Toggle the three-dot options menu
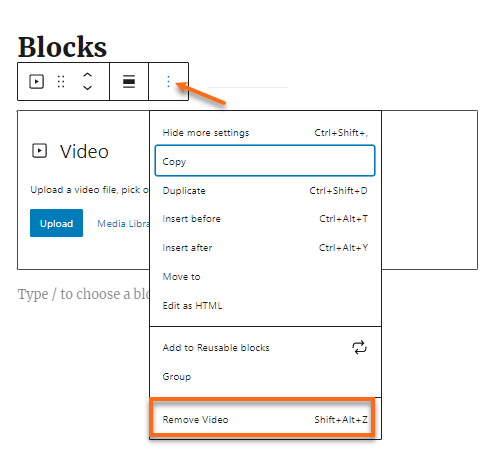 click(x=168, y=82)
